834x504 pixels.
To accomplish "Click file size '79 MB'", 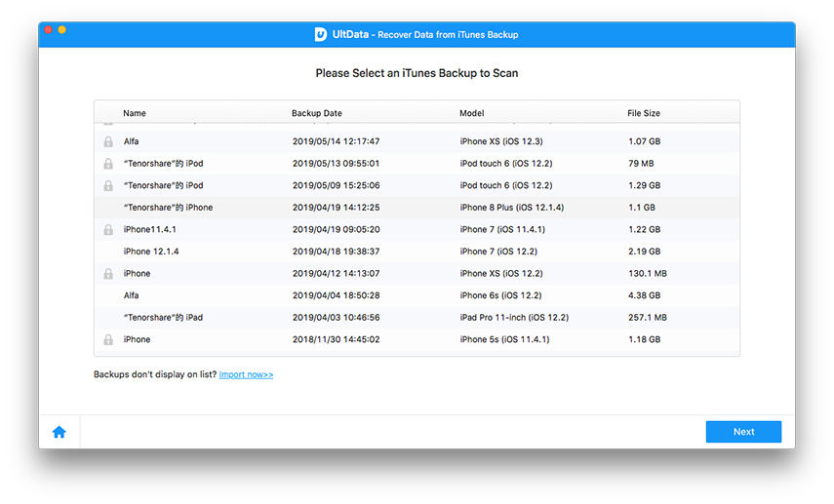I will [641, 163].
